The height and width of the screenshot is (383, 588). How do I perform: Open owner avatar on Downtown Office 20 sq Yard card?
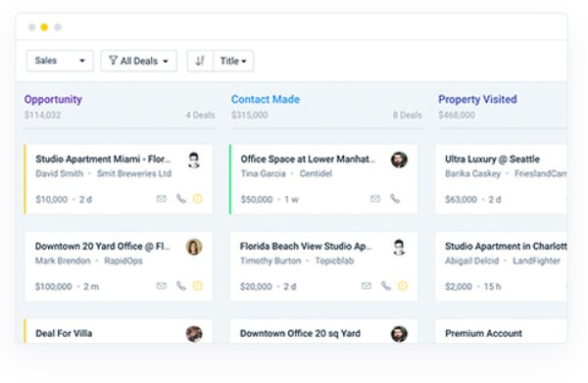[x=399, y=334]
